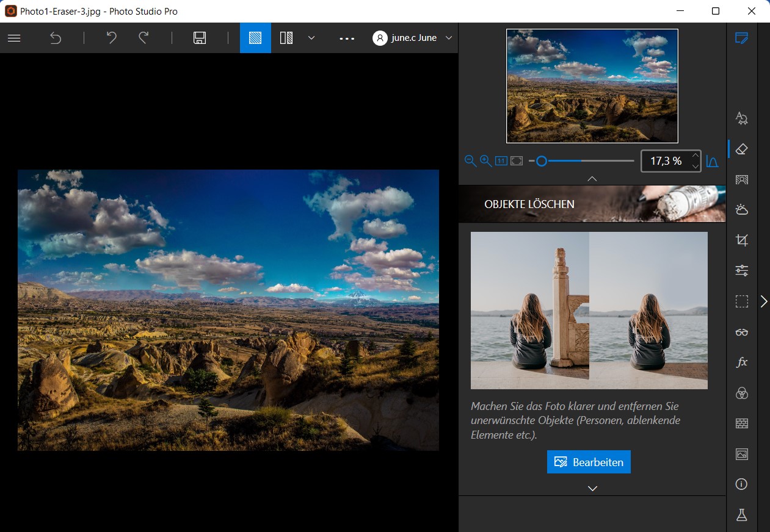This screenshot has width=770, height=532.
Task: Collapse the navigator panel with the up chevron
Action: [x=592, y=179]
